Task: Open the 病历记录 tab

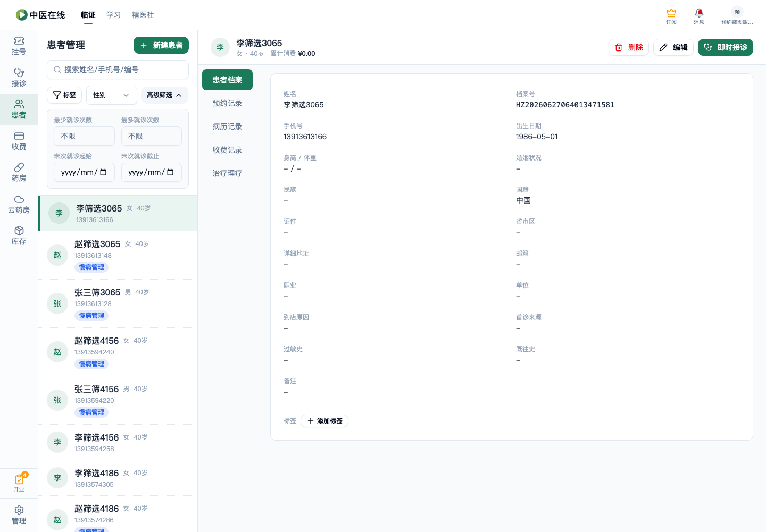Action: tap(228, 126)
